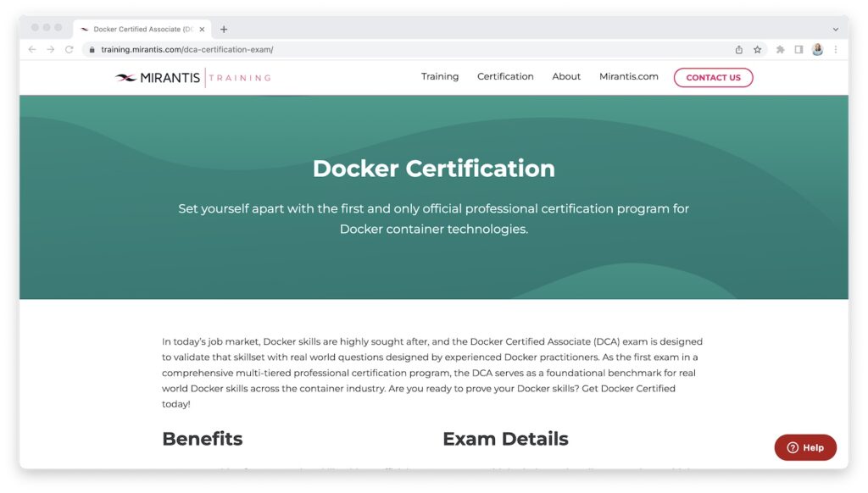
Task: Open a new tab with plus icon
Action: click(224, 30)
